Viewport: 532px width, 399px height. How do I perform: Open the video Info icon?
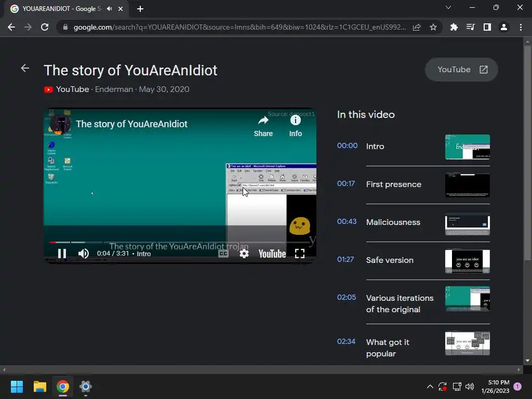tap(296, 126)
